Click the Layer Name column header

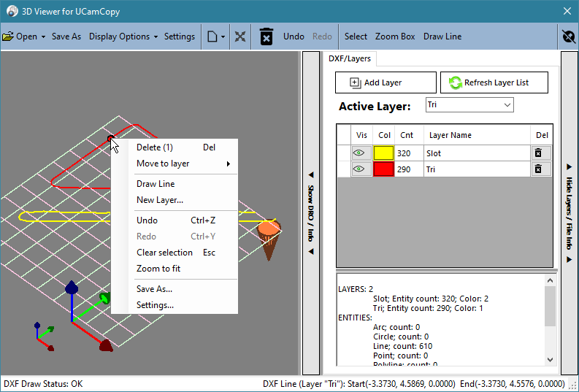click(477, 135)
